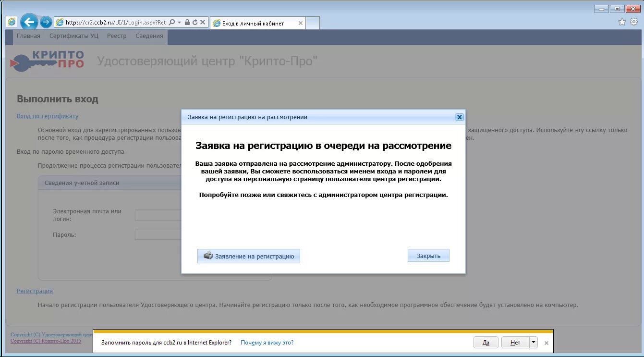Click the heading 'Заявка на регистрацию в очереди на рассмотрение'
The width and height of the screenshot is (644, 357).
[323, 146]
